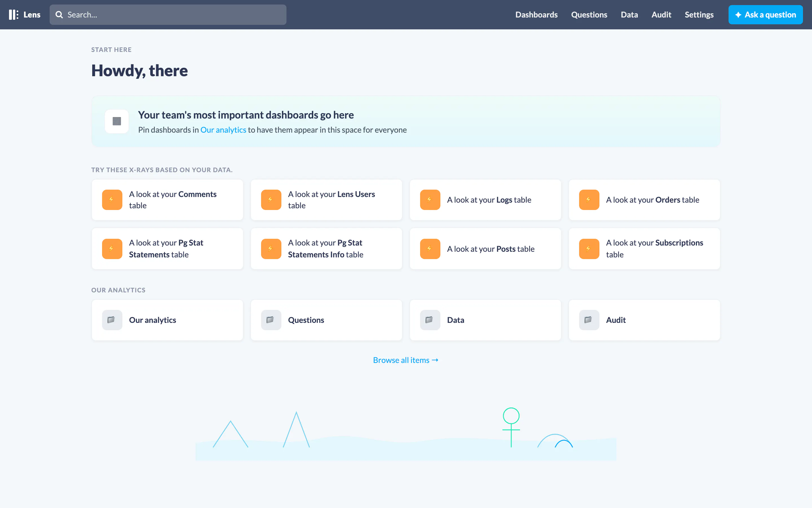Open the Our analytics collection card

167,320
